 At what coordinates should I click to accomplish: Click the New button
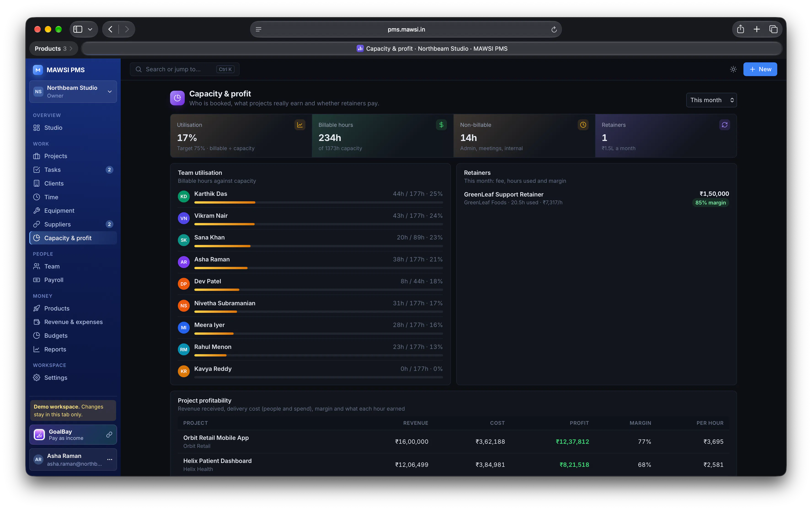tap(760, 69)
